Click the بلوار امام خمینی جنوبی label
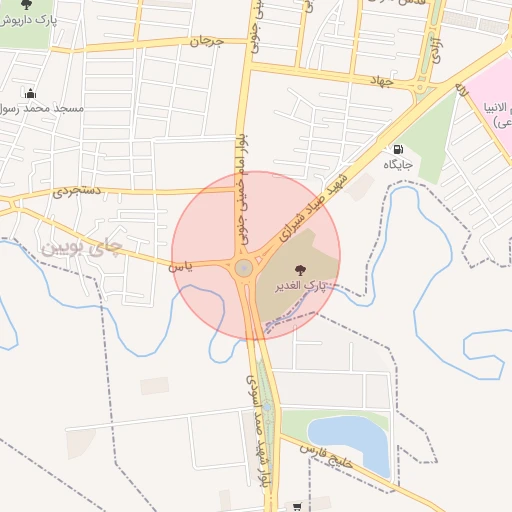This screenshot has width=512, height=512. (242, 190)
